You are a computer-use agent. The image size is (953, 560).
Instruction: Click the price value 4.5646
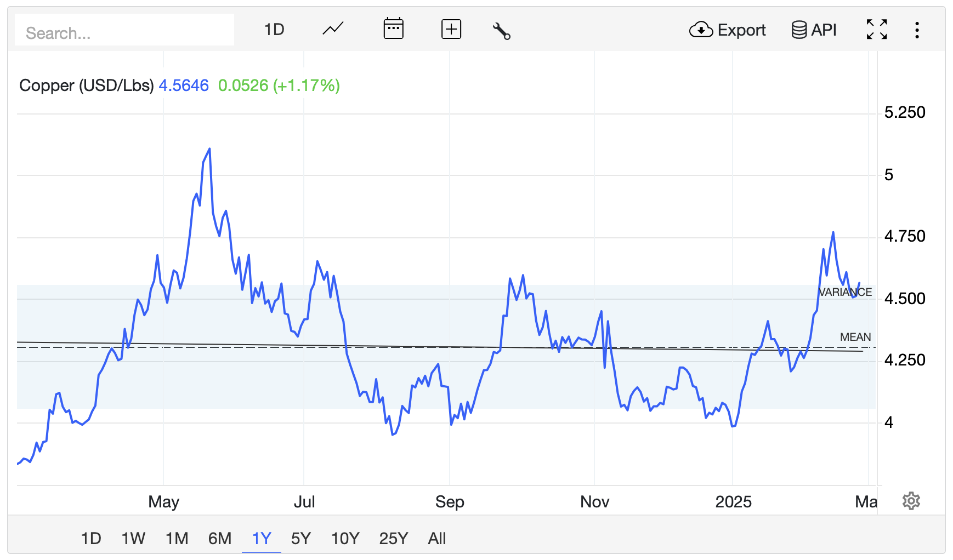click(x=184, y=85)
